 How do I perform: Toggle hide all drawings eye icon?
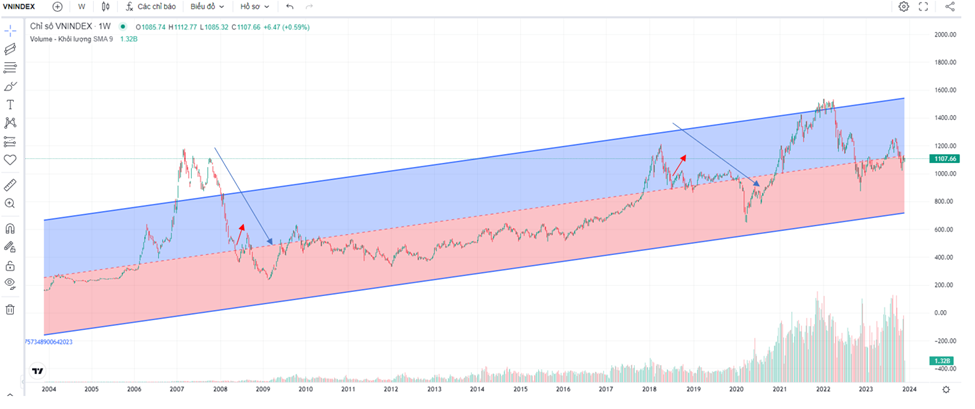(x=10, y=284)
